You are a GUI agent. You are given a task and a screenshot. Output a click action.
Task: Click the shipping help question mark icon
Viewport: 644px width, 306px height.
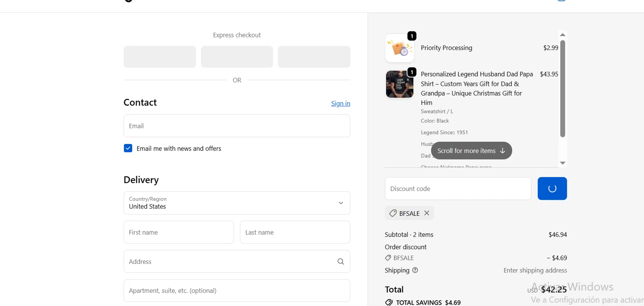pyautogui.click(x=415, y=270)
